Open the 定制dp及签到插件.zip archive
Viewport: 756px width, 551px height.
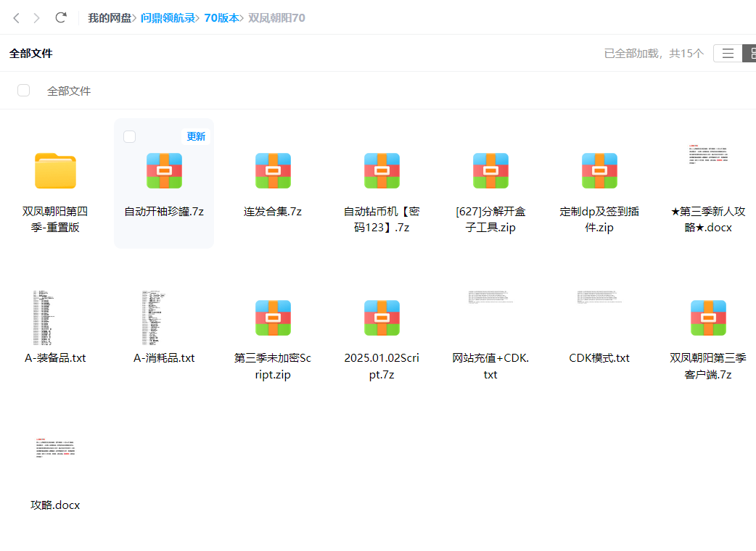click(599, 171)
